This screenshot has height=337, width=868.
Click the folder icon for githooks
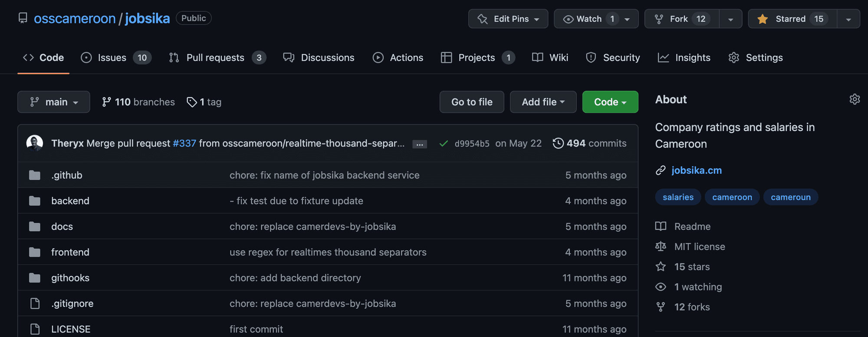coord(35,278)
